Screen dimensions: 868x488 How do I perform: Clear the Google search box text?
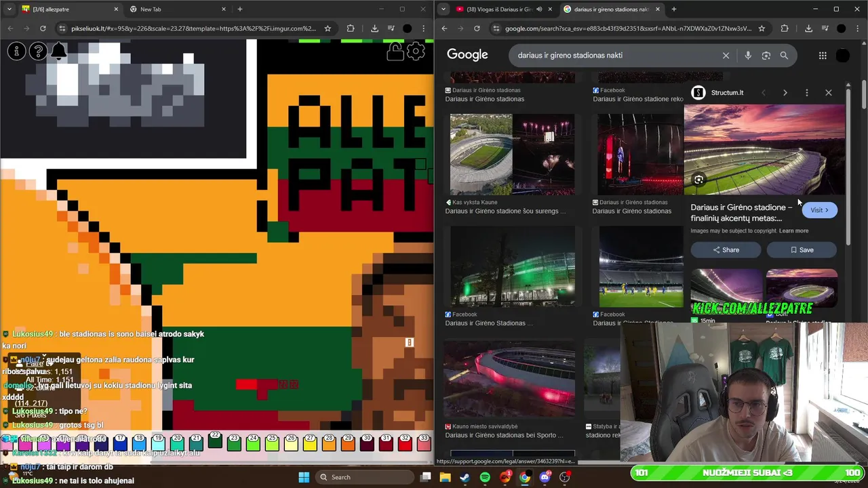(726, 56)
